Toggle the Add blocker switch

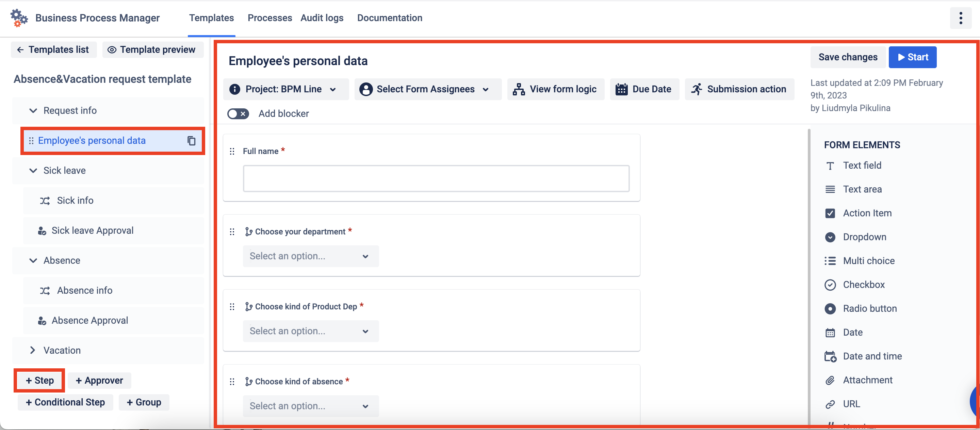(238, 113)
